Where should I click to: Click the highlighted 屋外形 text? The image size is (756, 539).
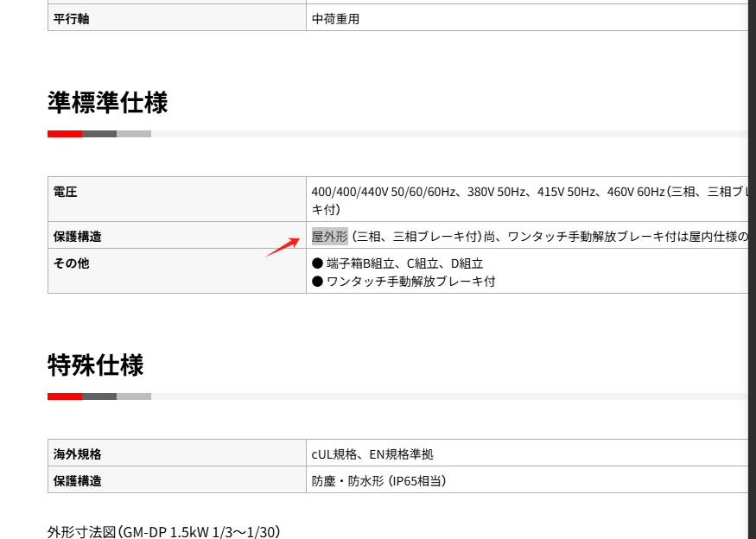point(329,237)
